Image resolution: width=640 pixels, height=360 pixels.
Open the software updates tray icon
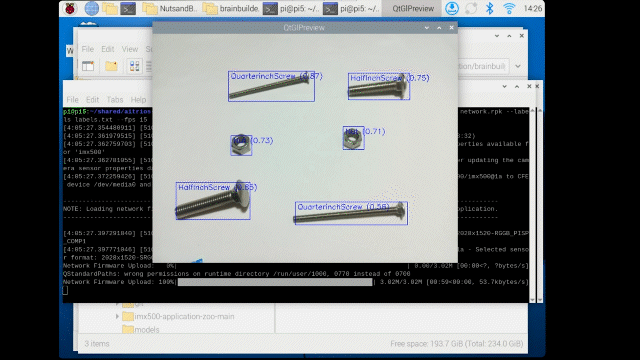point(452,9)
